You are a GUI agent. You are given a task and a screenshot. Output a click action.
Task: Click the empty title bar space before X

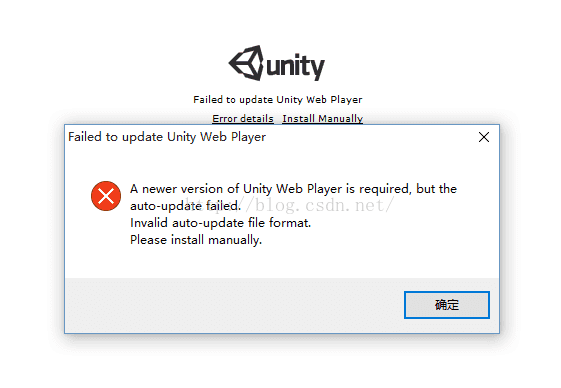point(369,137)
